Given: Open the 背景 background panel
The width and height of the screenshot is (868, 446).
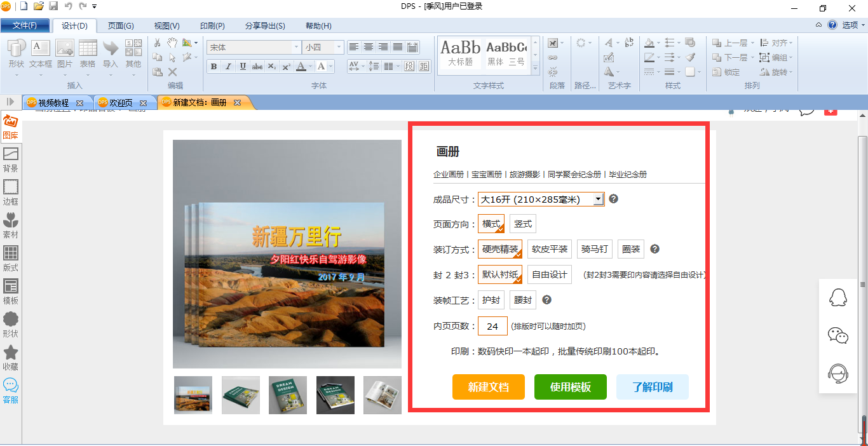Looking at the screenshot, I should tap(11, 160).
